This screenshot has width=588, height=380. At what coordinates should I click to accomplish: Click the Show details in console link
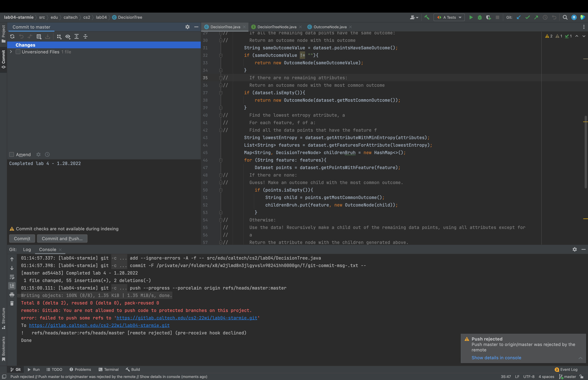pyautogui.click(x=496, y=358)
